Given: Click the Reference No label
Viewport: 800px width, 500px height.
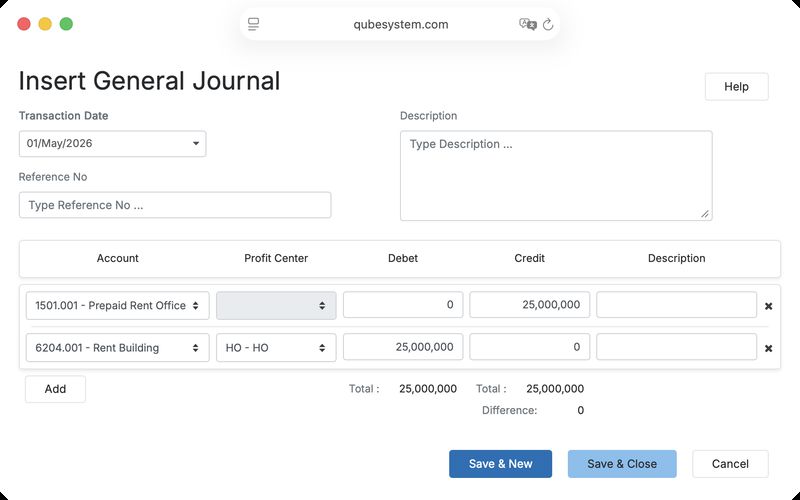Looking at the screenshot, I should pos(53,177).
